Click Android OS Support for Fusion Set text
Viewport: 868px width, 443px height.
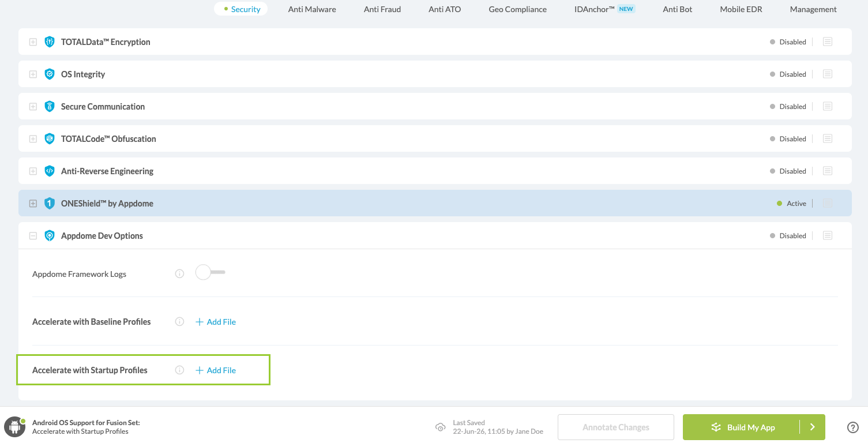[x=86, y=423]
